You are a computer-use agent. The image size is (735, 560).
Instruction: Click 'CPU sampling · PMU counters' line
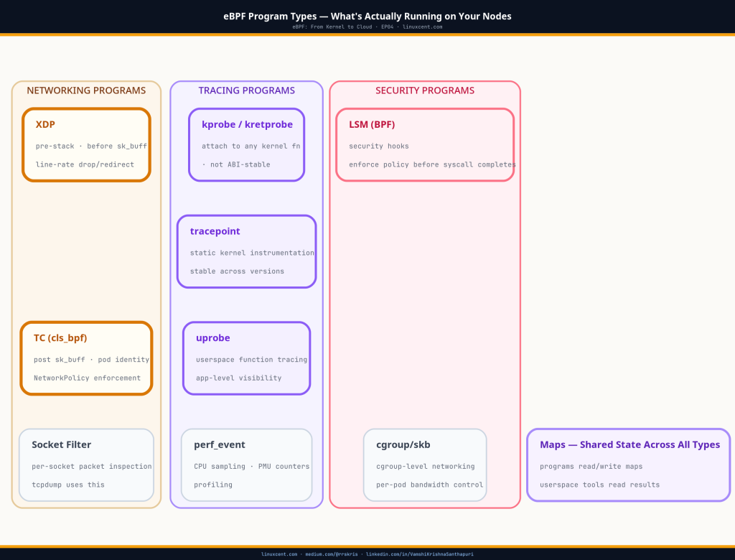[x=252, y=466]
